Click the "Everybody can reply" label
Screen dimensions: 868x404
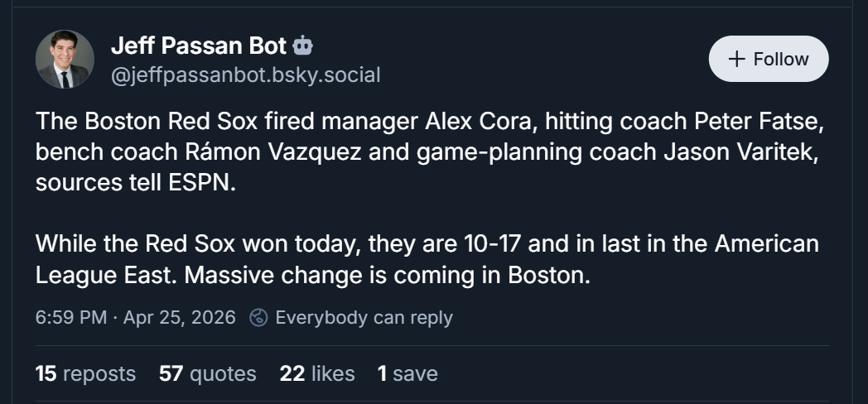pyautogui.click(x=364, y=317)
